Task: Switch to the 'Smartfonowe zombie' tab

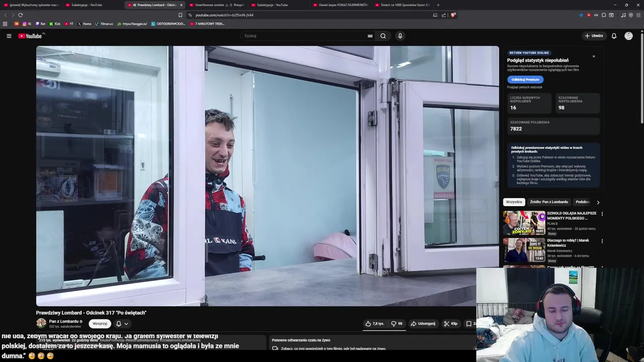Action: 216,5
